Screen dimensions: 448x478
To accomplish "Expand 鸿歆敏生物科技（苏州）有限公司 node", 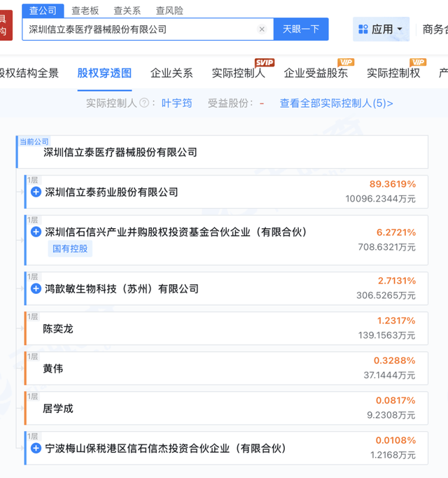I will (x=36, y=288).
